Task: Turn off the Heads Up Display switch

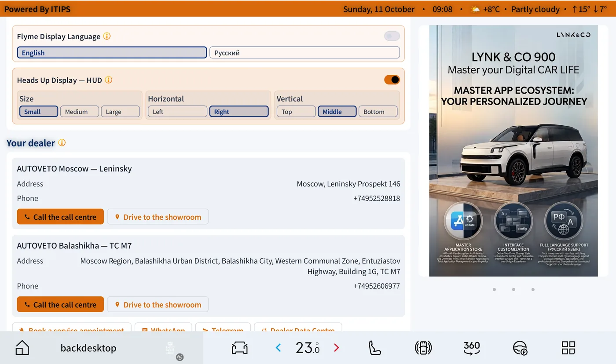Action: point(392,80)
